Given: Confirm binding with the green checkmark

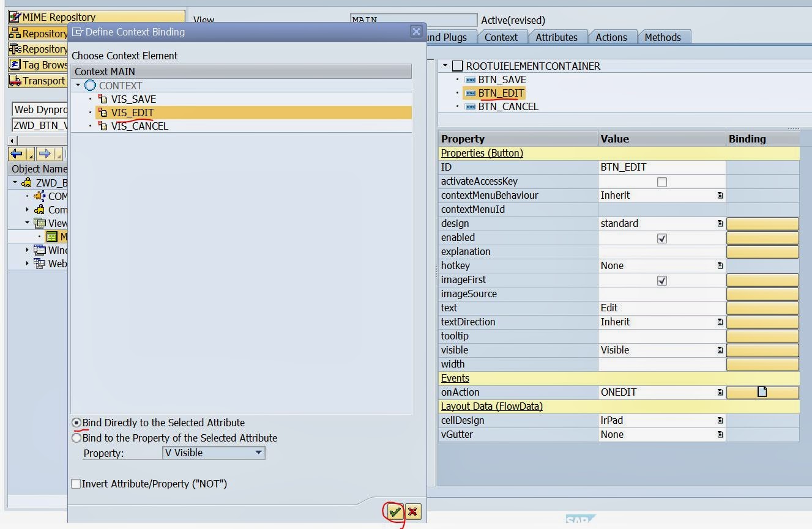Looking at the screenshot, I should (x=395, y=512).
